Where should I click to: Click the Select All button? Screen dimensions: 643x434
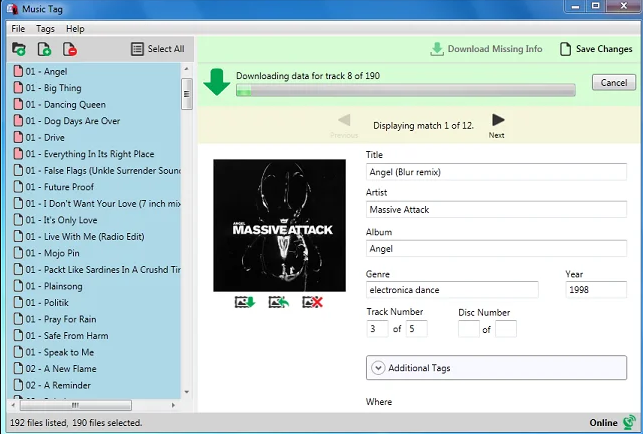pyautogui.click(x=158, y=49)
